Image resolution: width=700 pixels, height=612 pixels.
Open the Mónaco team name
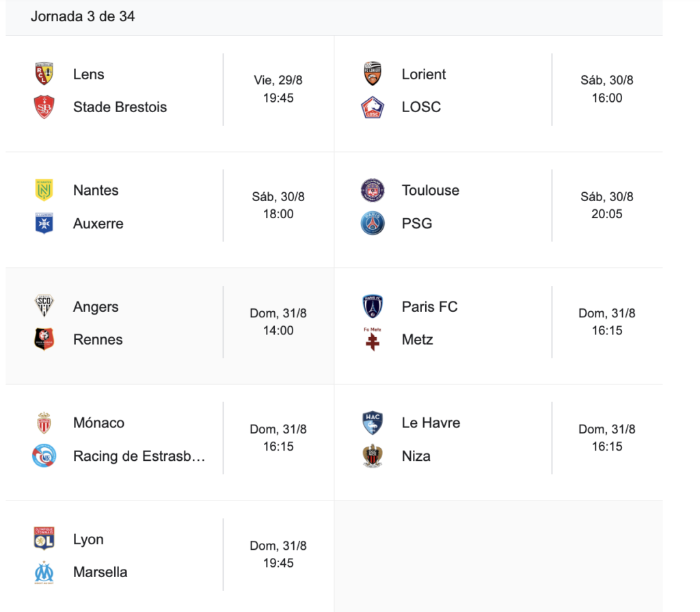point(98,423)
